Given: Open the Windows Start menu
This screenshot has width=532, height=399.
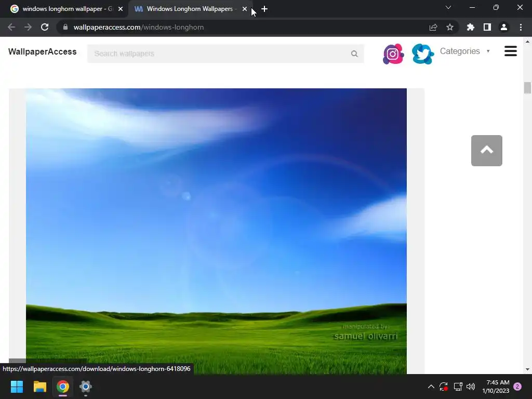Looking at the screenshot, I should tap(17, 387).
